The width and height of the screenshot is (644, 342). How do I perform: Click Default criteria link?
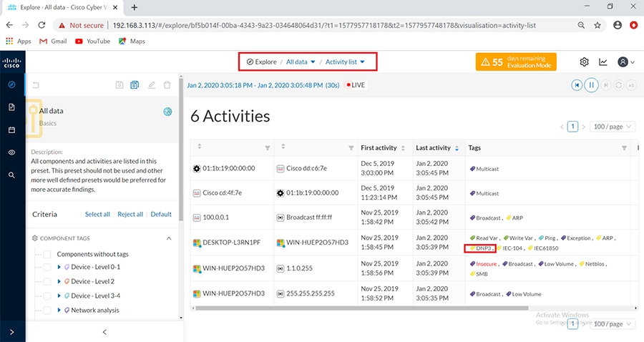click(161, 215)
